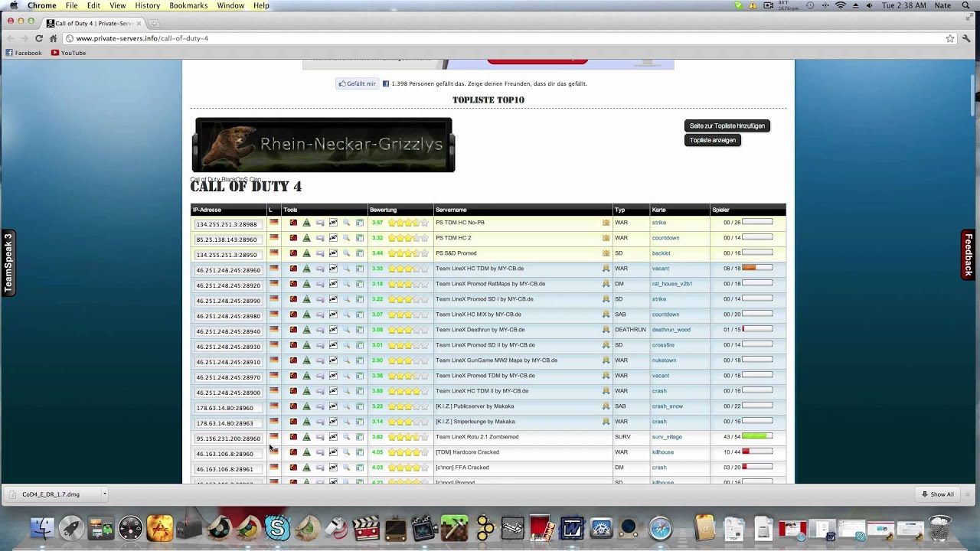Image resolution: width=980 pixels, height=551 pixels.
Task: Click gray speech icon for Team LineX Promod SD I
Action: pos(320,299)
